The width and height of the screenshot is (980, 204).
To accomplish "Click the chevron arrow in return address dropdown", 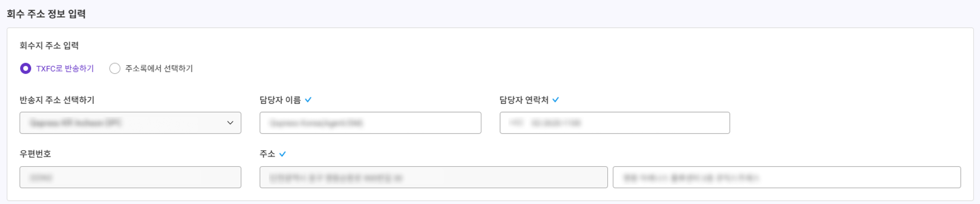I will point(230,123).
